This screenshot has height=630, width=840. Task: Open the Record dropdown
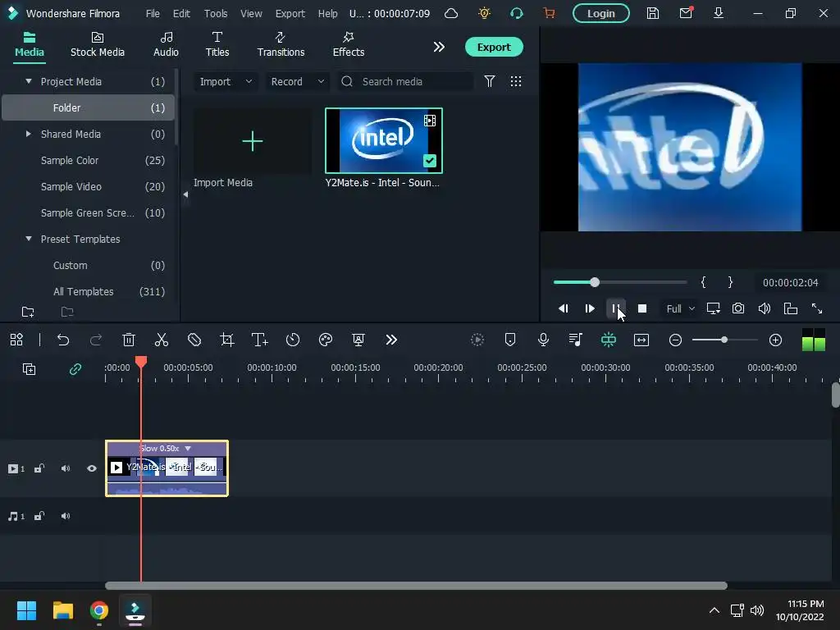(297, 81)
